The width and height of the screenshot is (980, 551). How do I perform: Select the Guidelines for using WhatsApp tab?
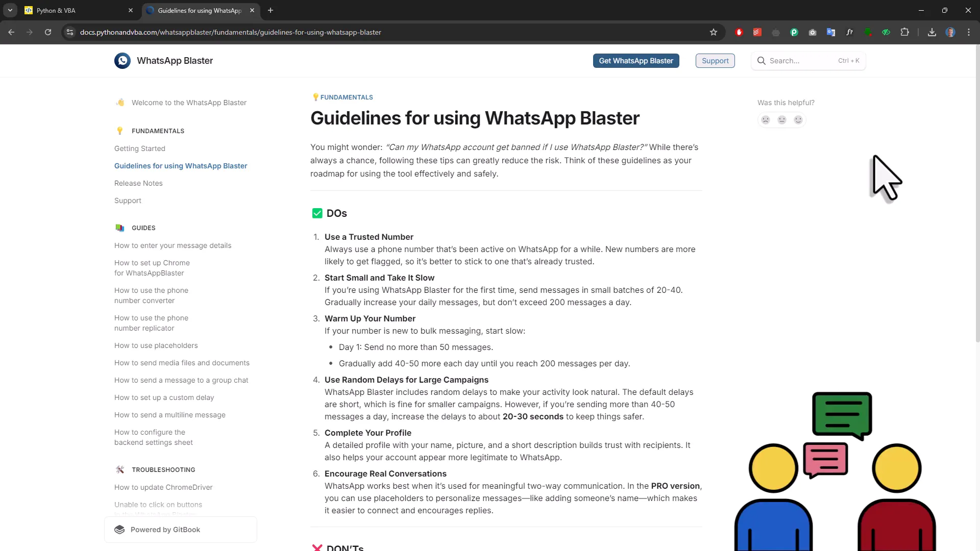200,10
